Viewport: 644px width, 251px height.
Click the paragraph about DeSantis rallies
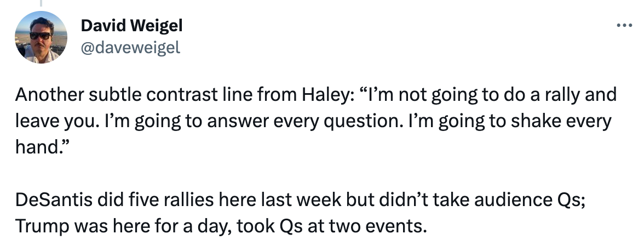(x=300, y=213)
